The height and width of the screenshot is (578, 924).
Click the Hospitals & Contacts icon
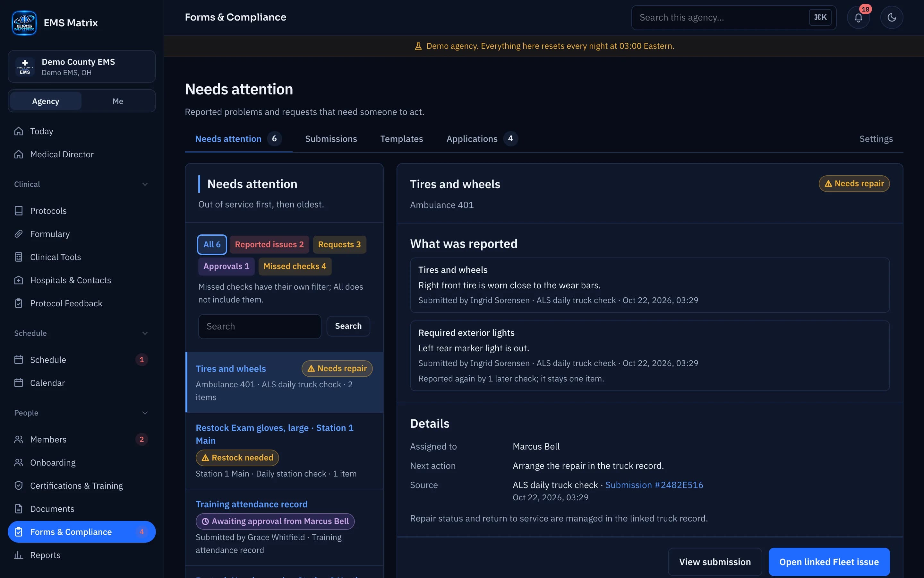19,280
